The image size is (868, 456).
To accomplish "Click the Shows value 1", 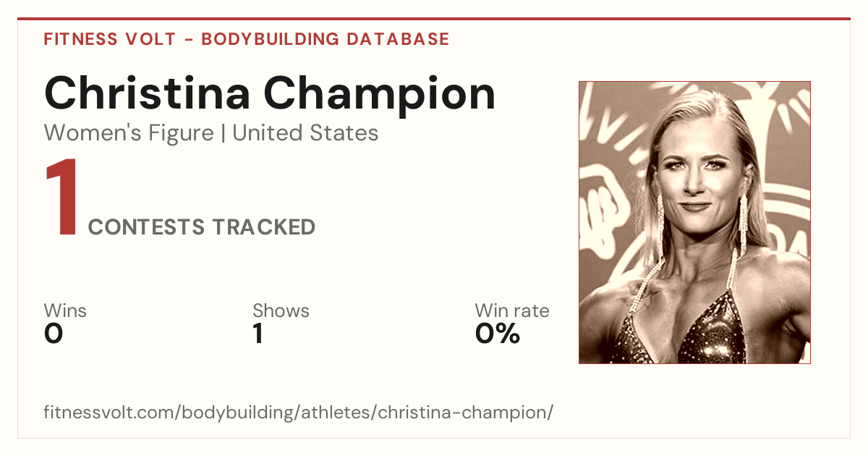I will [258, 334].
